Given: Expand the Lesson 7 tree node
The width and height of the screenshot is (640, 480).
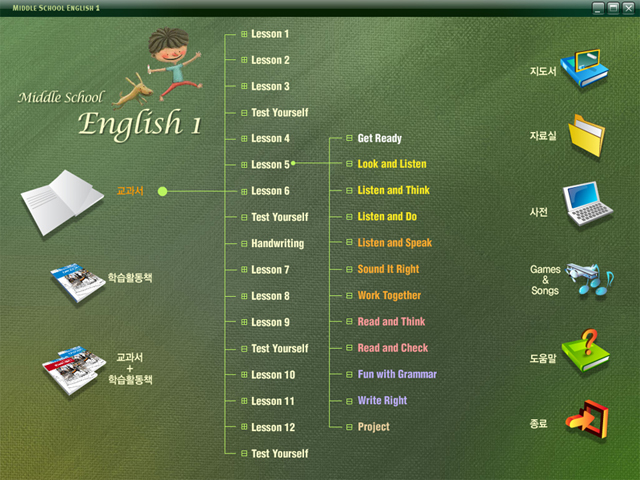Looking at the screenshot, I should point(244,270).
